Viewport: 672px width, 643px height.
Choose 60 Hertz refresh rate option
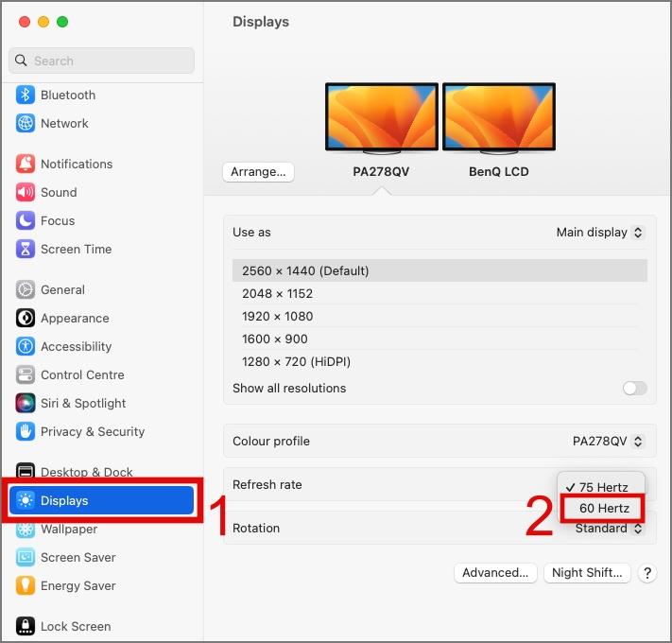coord(602,508)
